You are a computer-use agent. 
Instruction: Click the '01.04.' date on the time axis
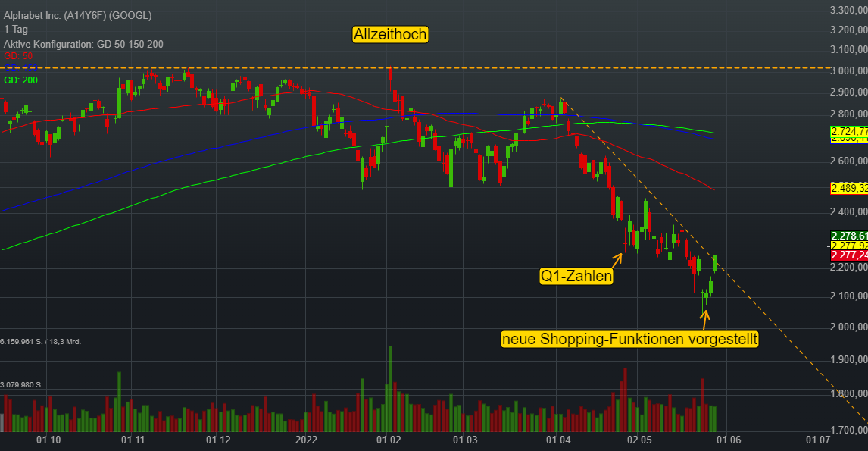click(x=559, y=440)
